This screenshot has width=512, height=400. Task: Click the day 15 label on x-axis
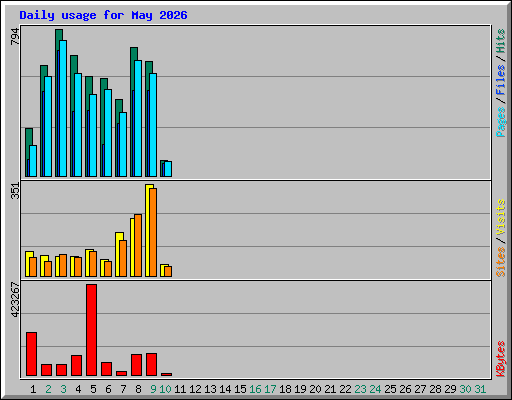(x=240, y=389)
